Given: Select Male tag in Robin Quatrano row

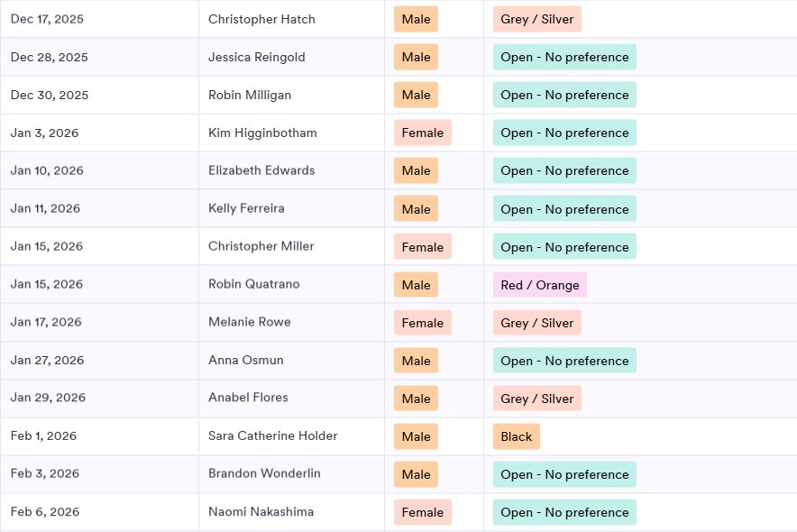Looking at the screenshot, I should pyautogui.click(x=416, y=285).
